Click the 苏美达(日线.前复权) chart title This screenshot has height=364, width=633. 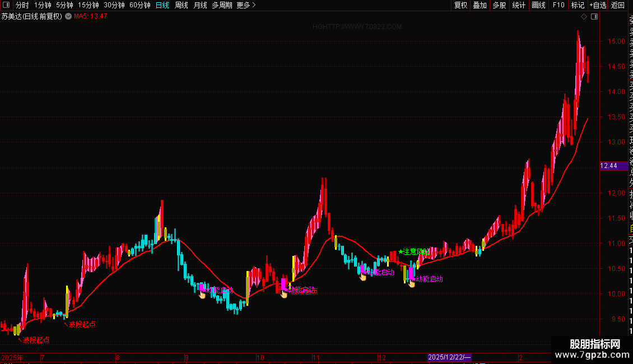point(32,16)
